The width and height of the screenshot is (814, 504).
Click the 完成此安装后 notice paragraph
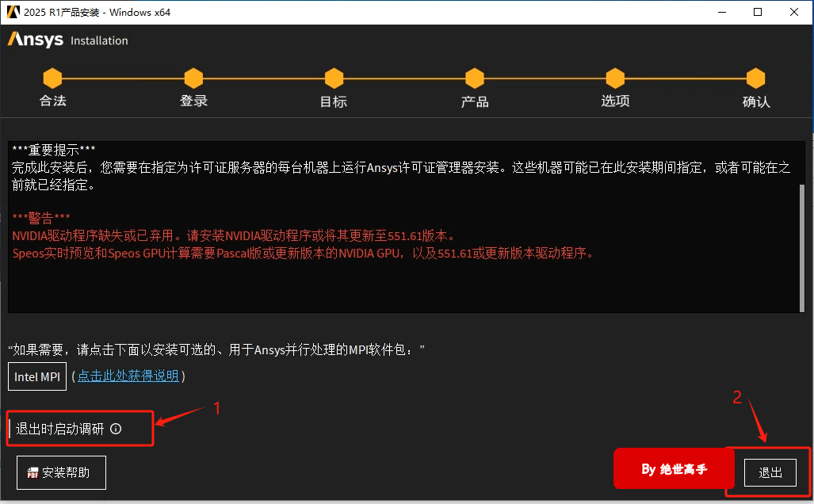[401, 176]
